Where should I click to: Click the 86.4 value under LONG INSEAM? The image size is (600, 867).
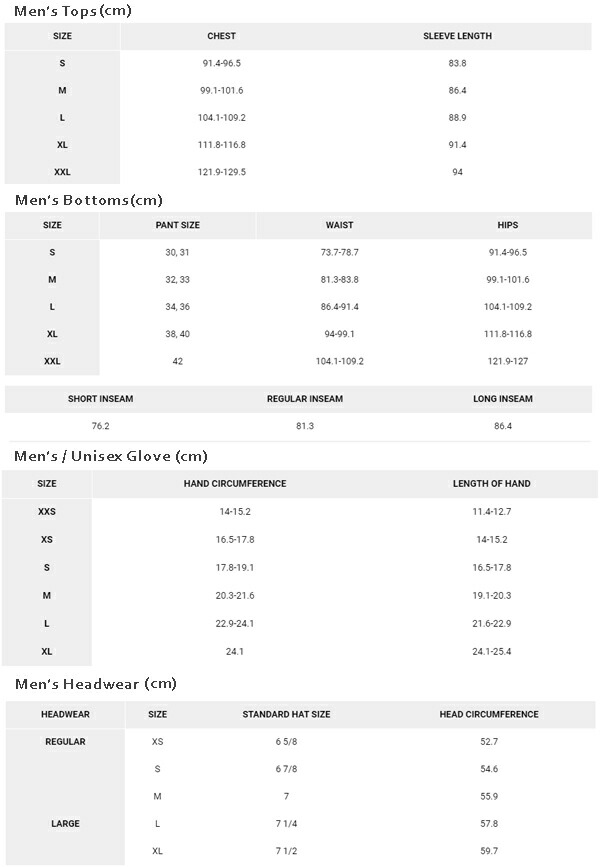pyautogui.click(x=502, y=426)
